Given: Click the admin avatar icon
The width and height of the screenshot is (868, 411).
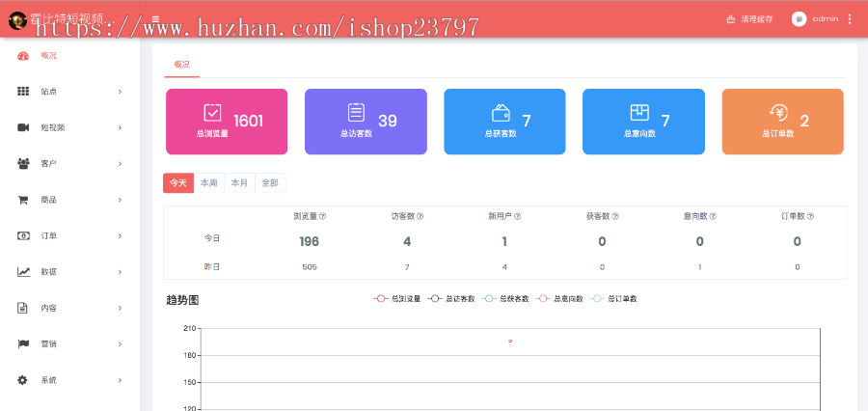Looking at the screenshot, I should [x=799, y=19].
